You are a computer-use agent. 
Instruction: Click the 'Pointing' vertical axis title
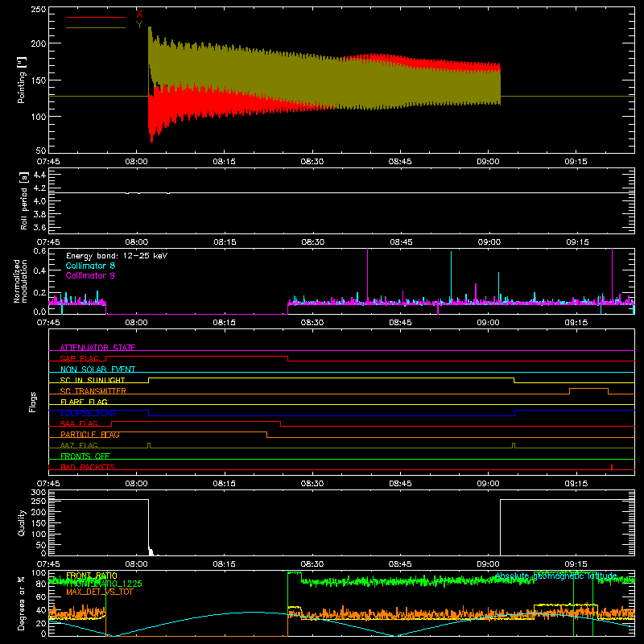click(22, 80)
